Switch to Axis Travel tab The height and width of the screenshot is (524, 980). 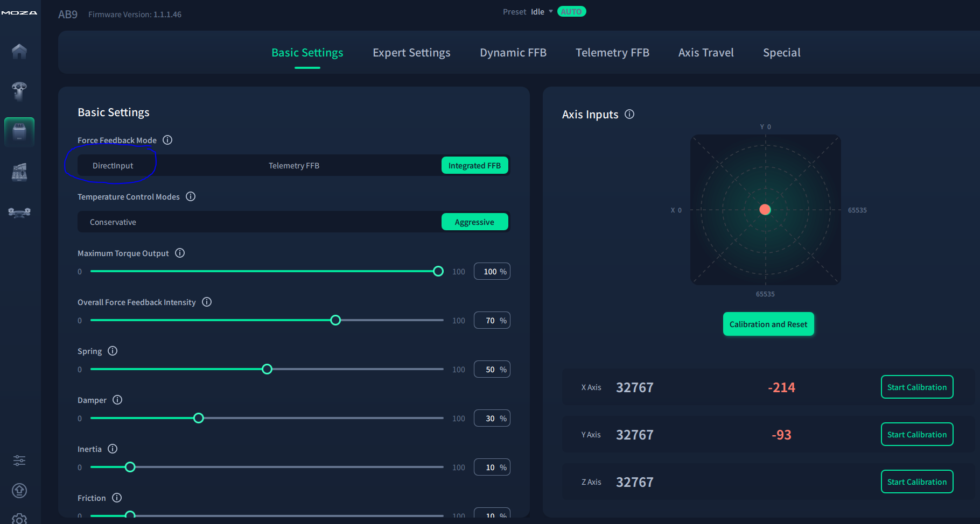706,53
